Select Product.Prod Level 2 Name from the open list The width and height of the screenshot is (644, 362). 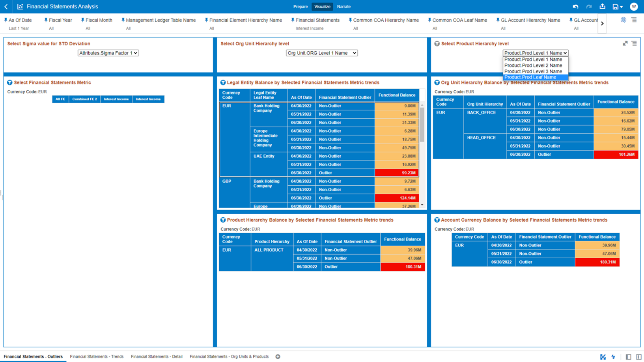pos(534,65)
